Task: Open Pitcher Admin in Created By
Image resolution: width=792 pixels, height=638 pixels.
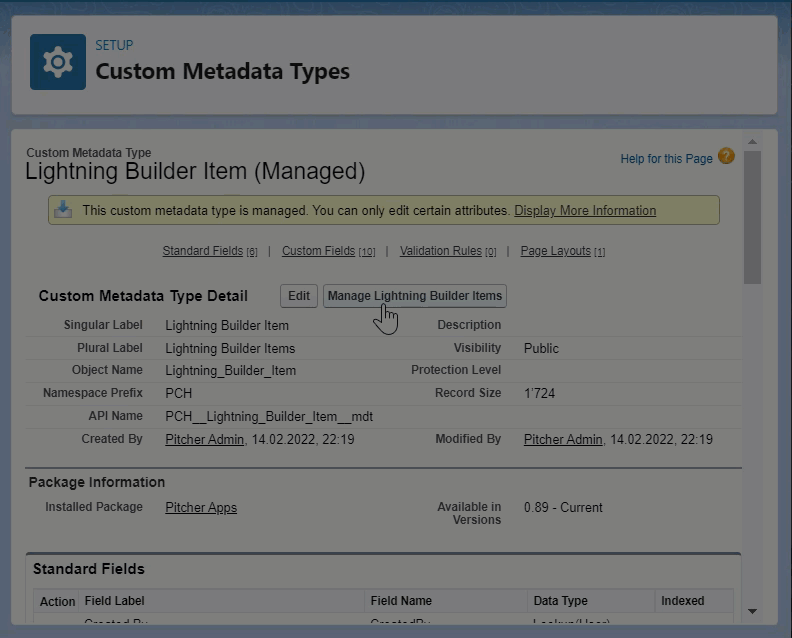Action: tap(204, 440)
